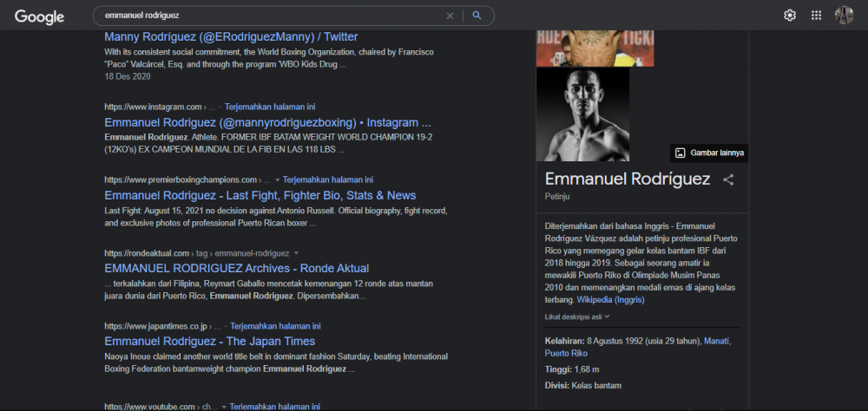This screenshot has height=411, width=868.
Task: Click the Kelahiran label text
Action: tap(565, 342)
